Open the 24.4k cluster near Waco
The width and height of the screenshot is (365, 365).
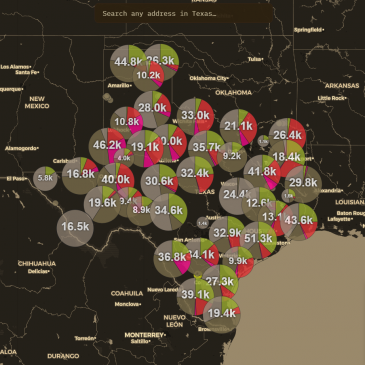[237, 196]
